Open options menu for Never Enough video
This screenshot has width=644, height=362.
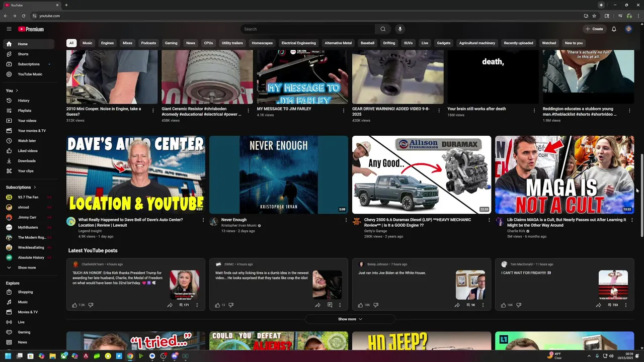tap(346, 220)
